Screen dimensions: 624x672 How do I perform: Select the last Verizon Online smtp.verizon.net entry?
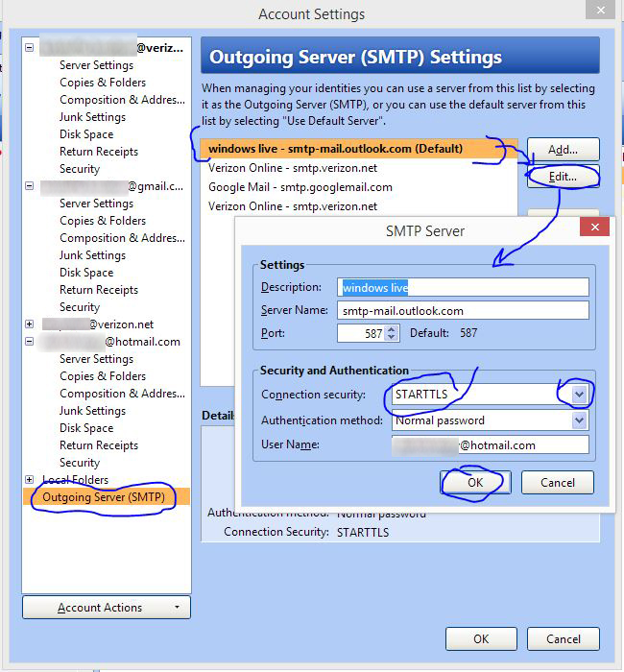coord(359,206)
